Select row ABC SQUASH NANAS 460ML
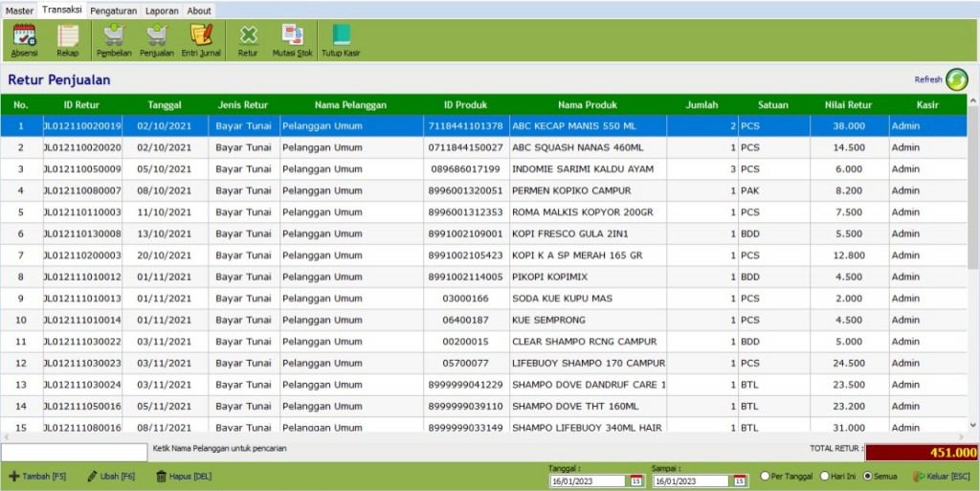This screenshot has height=491, width=980. 483,147
